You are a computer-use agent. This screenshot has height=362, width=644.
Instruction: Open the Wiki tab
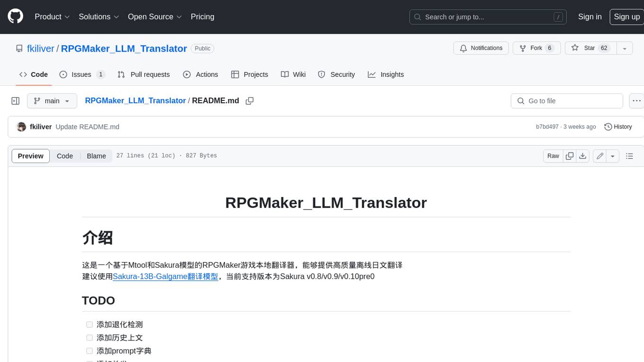(293, 74)
